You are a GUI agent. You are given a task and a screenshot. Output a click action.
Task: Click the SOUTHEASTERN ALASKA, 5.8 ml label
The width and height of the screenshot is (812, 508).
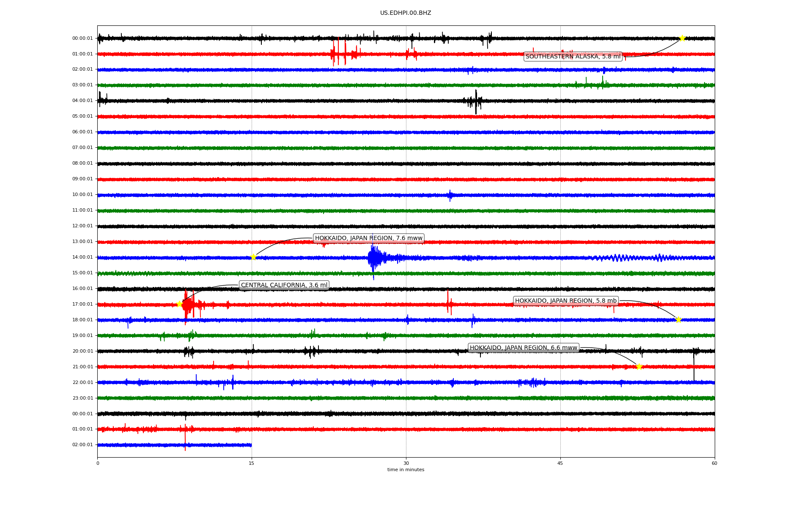click(573, 56)
